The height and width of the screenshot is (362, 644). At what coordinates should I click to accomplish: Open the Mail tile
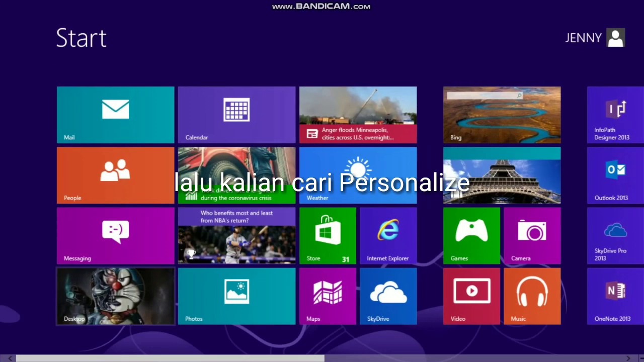pos(115,115)
